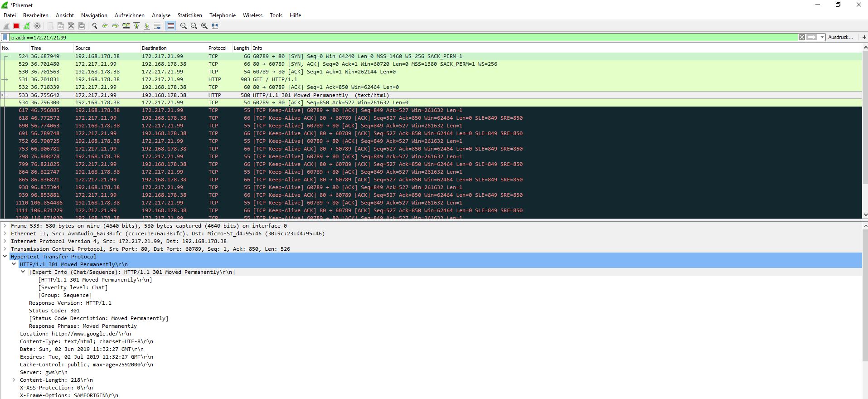Sort by the Destination column header

pyautogui.click(x=173, y=48)
